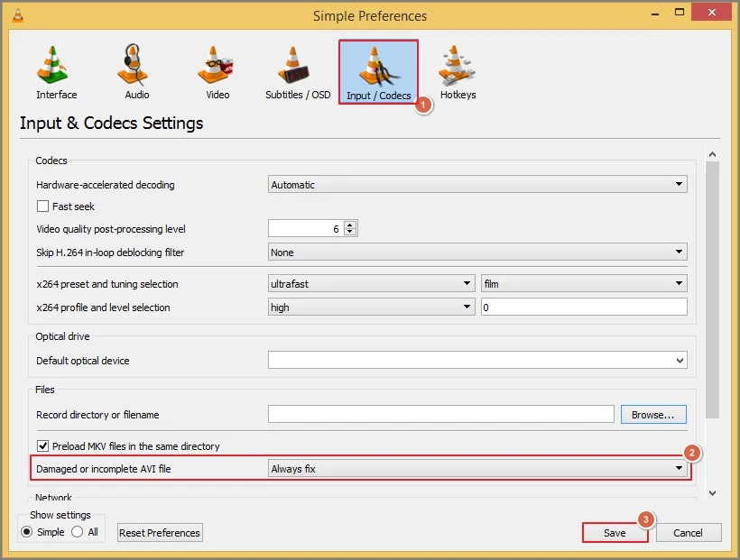
Task: Click Browse... for record directory
Action: [x=653, y=414]
